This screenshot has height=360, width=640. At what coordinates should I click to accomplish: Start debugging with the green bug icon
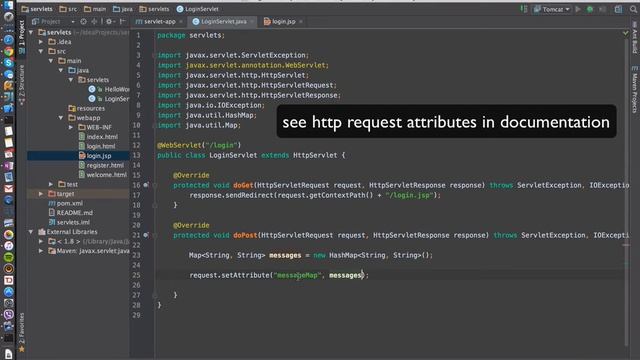point(590,9)
